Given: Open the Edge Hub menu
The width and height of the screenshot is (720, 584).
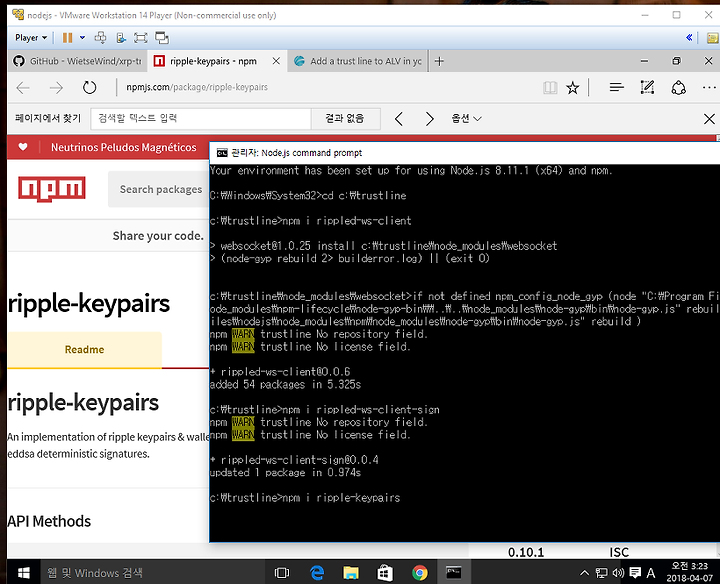Looking at the screenshot, I should click(616, 87).
